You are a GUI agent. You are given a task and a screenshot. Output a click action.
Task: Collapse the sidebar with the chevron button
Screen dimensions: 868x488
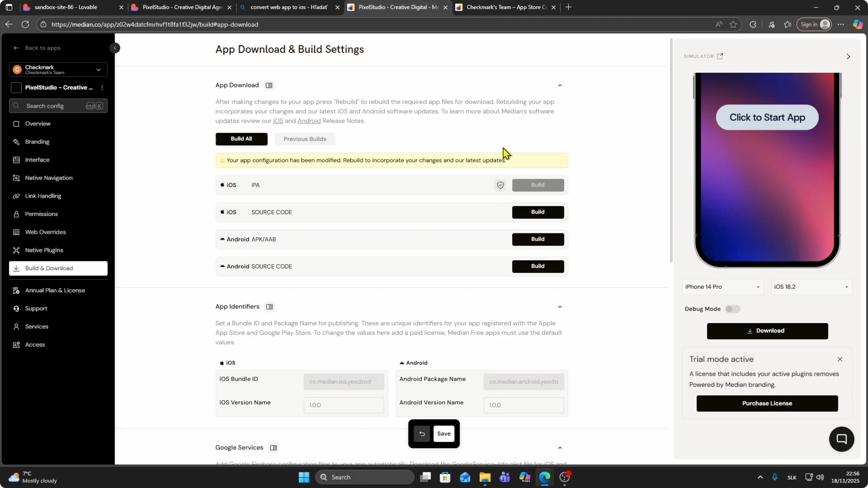[x=115, y=48]
